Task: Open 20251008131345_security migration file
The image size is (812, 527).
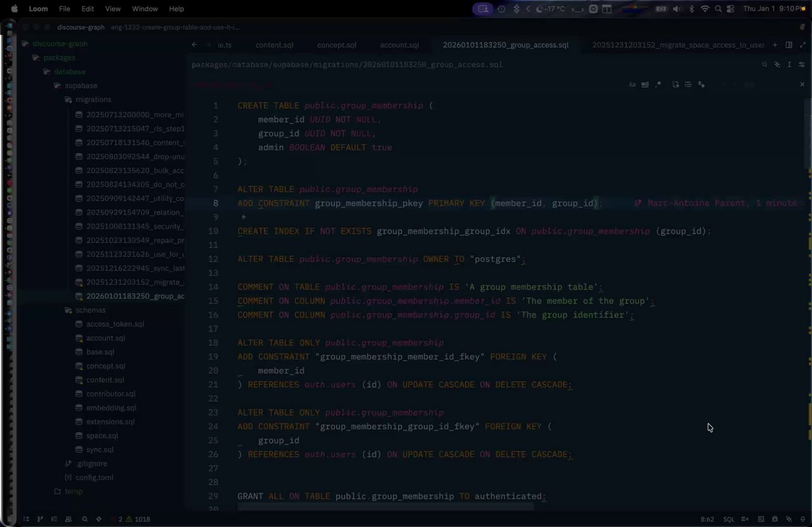Action: (x=134, y=226)
